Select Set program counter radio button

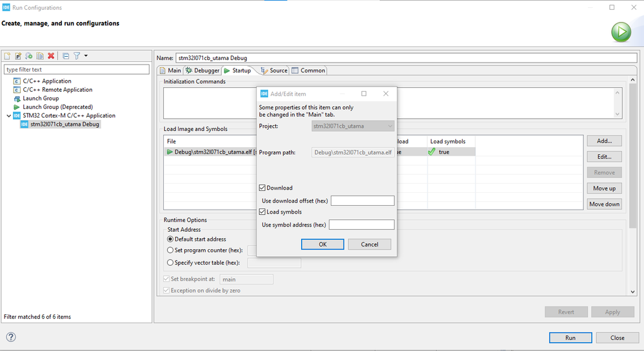tap(170, 250)
